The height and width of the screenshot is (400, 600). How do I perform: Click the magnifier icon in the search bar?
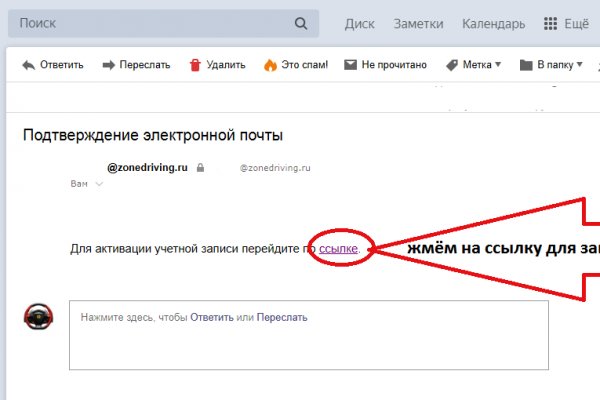tap(301, 23)
